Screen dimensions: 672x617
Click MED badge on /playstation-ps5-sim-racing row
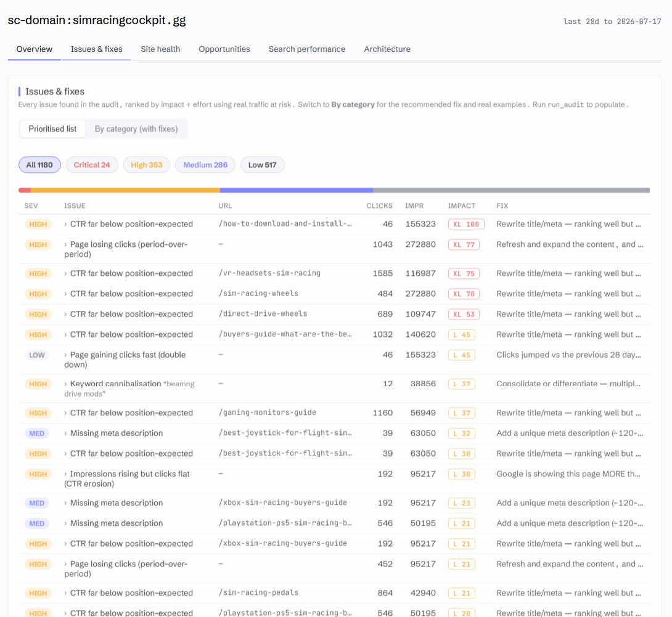point(37,524)
